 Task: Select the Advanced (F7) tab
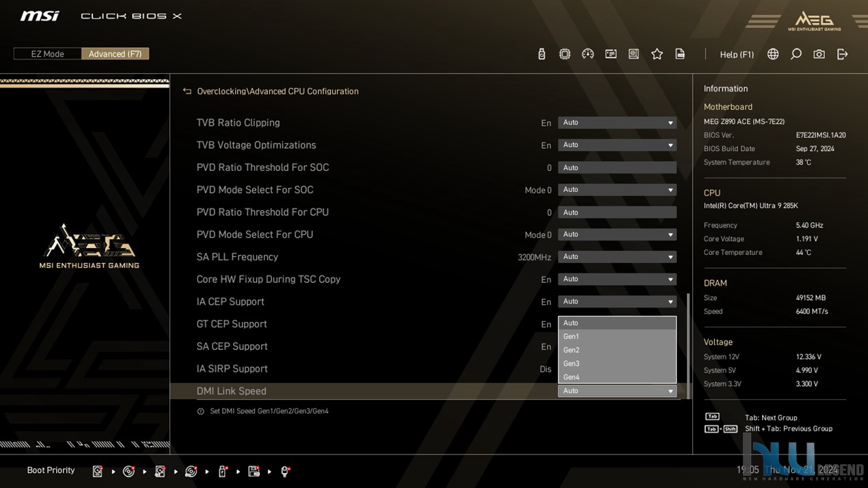click(115, 54)
